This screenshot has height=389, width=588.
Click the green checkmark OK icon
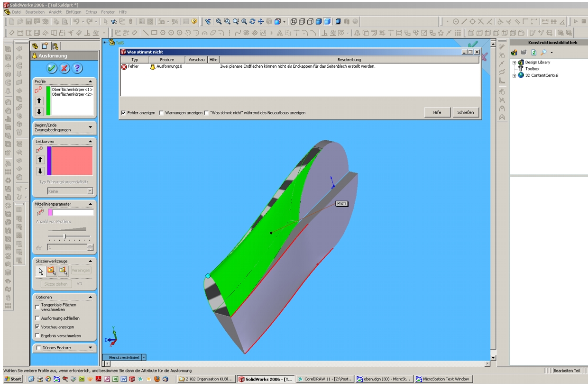point(52,68)
